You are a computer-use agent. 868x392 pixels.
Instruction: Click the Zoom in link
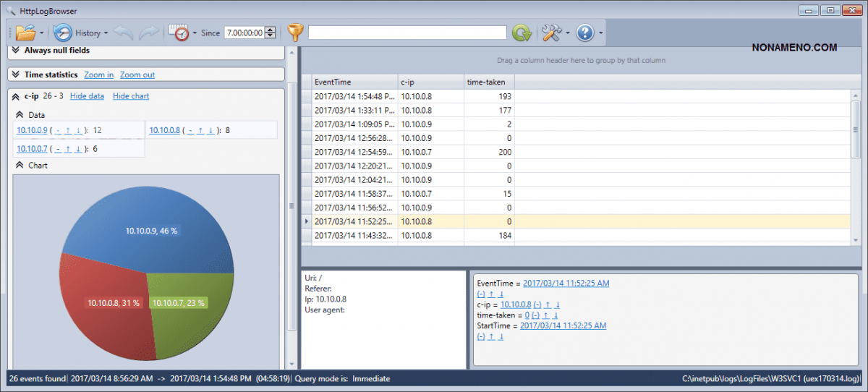click(98, 74)
